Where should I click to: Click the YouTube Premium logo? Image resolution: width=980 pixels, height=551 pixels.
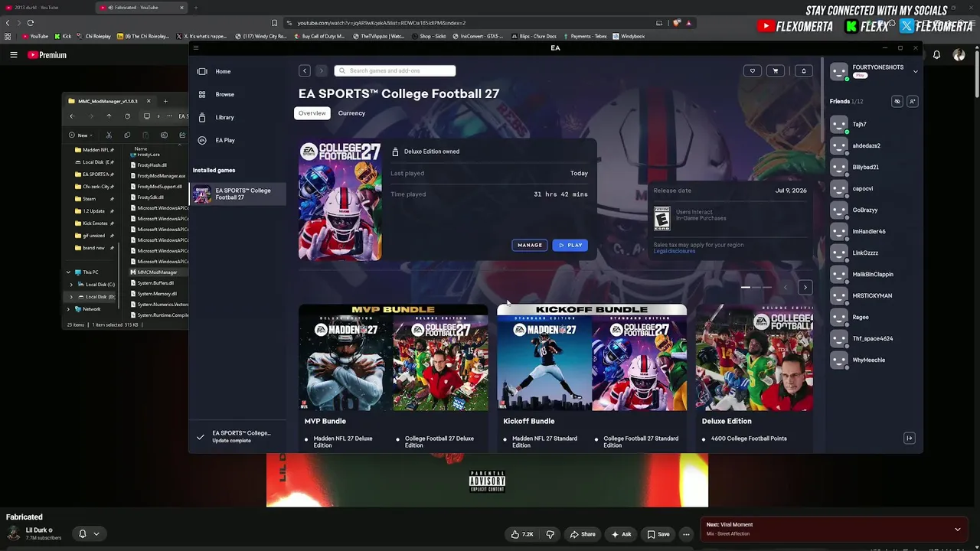[x=47, y=55]
